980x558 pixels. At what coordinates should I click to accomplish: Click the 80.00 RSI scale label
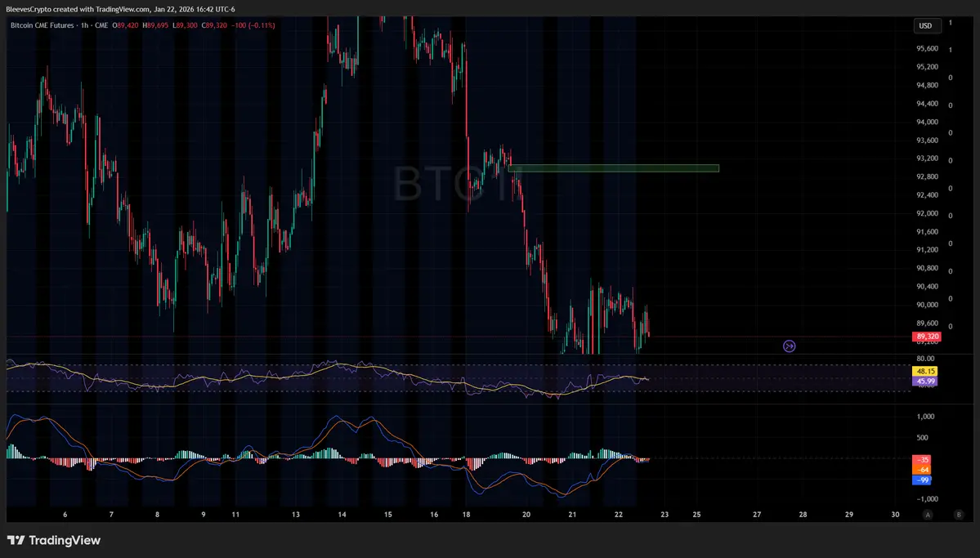(x=925, y=359)
